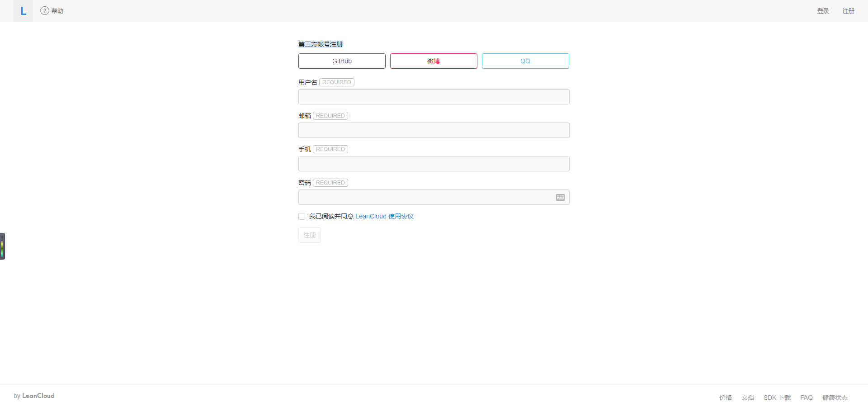The image size is (868, 412).
Task: Open the 文档 footer link
Action: (748, 398)
